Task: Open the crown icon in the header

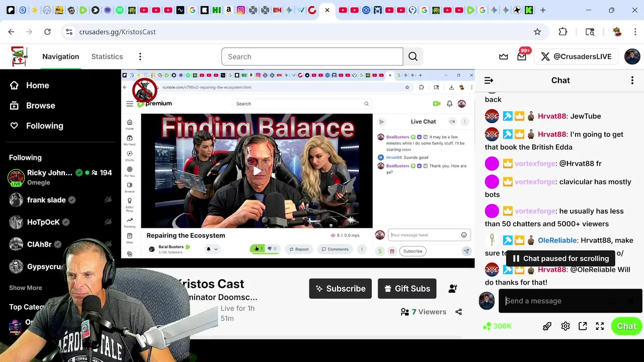Action: (x=504, y=57)
